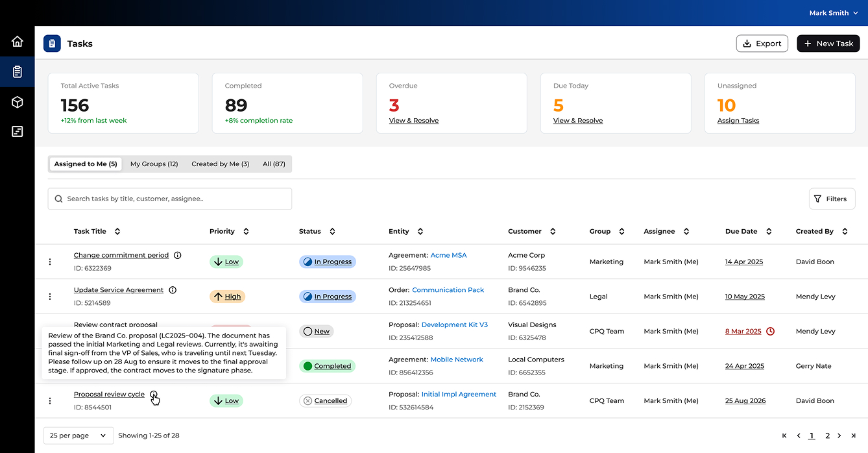Open Low priority badge for Proposal review cycle
Screen dimensions: 868x453
click(x=226, y=401)
